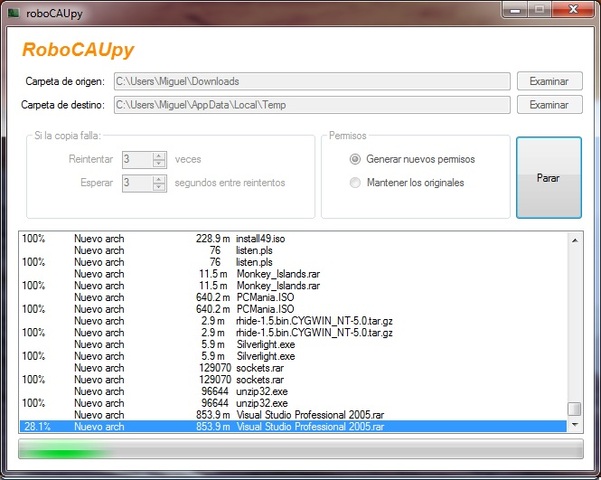The image size is (601, 480).
Task: Stop the copy with the Parar button
Action: 549,178
